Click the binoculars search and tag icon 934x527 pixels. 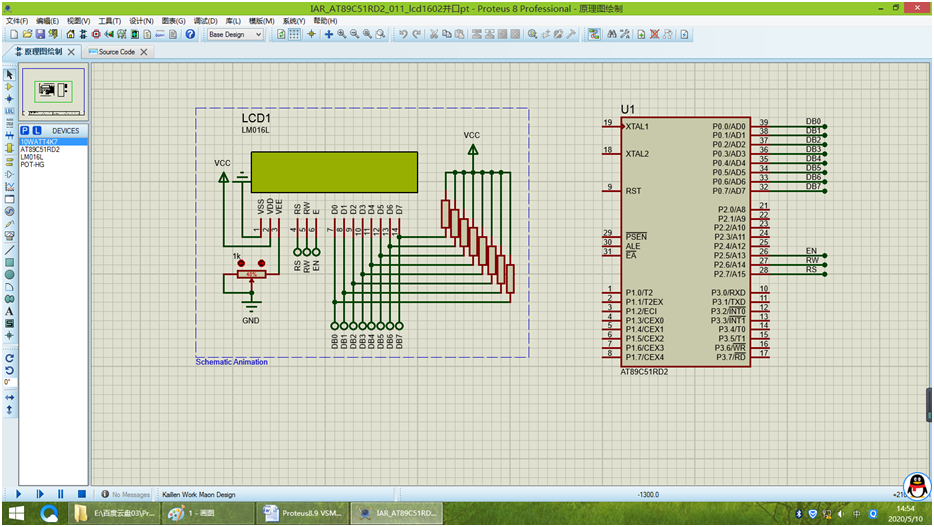(x=612, y=34)
